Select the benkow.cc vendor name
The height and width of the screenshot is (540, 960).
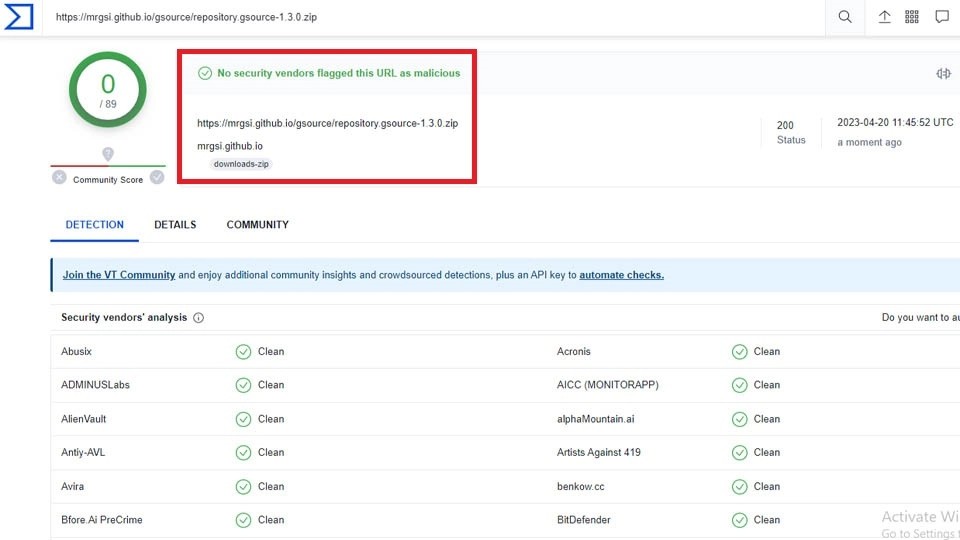pos(580,486)
